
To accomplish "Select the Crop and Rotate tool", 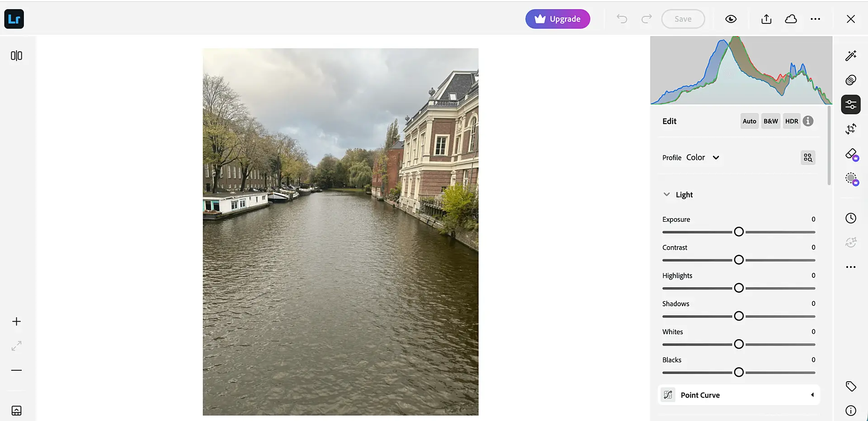I will pyautogui.click(x=851, y=129).
